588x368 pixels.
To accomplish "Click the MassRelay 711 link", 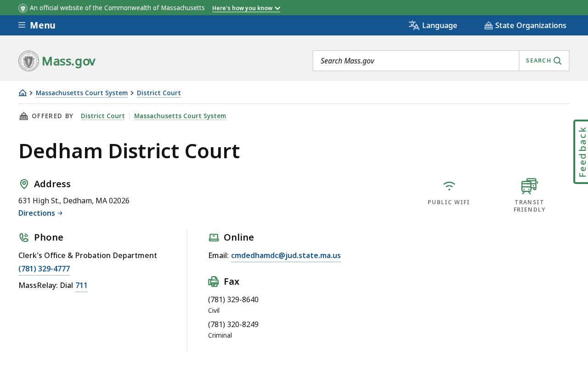I will 81,285.
